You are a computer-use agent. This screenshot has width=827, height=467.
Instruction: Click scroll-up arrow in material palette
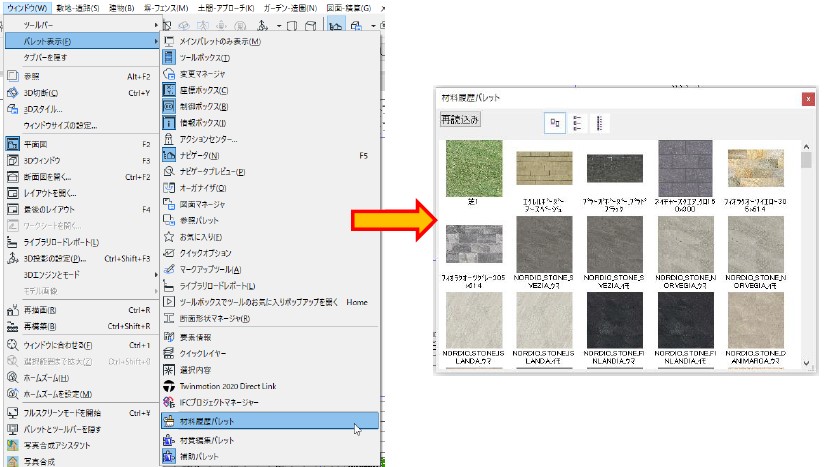(806, 146)
